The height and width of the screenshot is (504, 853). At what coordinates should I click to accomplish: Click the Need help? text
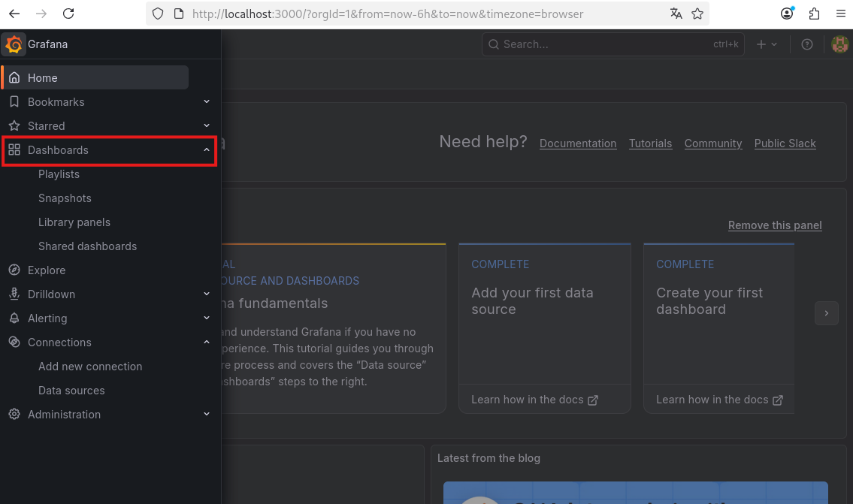[483, 141]
